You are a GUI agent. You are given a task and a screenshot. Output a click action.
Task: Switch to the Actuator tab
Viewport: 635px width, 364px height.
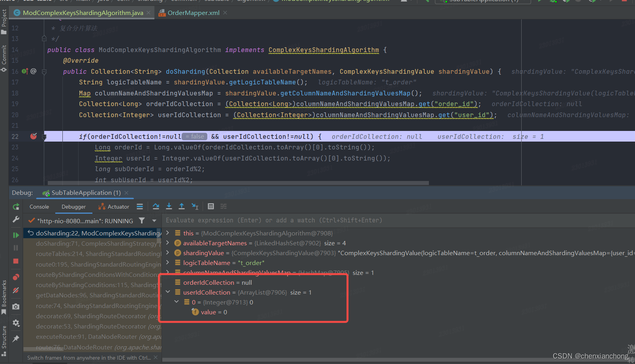114,207
